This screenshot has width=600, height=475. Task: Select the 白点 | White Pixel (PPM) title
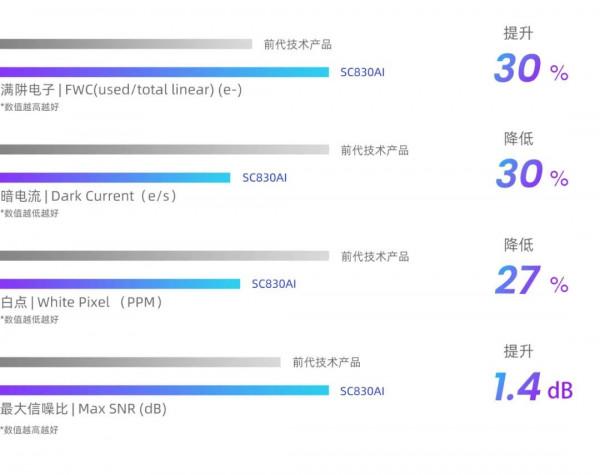pos(81,302)
